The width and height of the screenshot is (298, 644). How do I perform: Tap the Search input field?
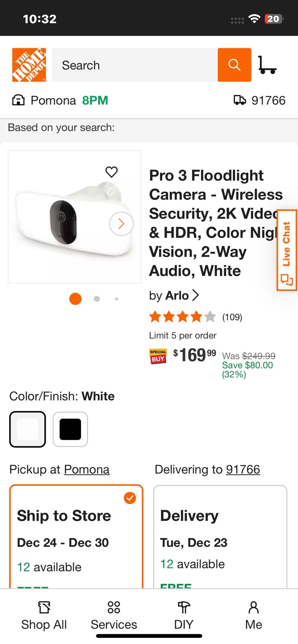(x=134, y=65)
